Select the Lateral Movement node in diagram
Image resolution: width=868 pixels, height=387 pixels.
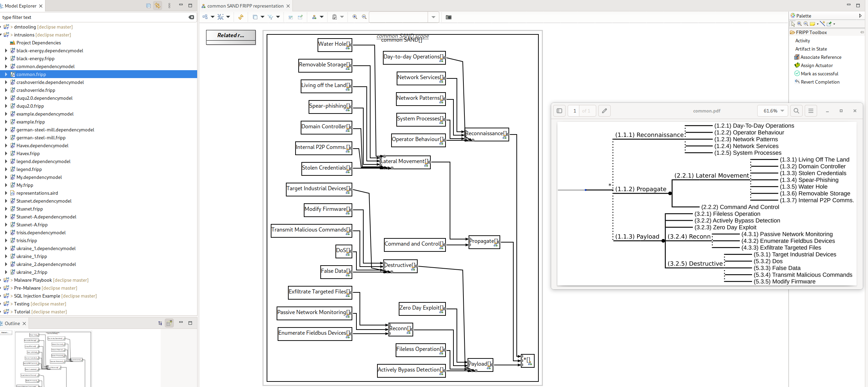point(405,162)
